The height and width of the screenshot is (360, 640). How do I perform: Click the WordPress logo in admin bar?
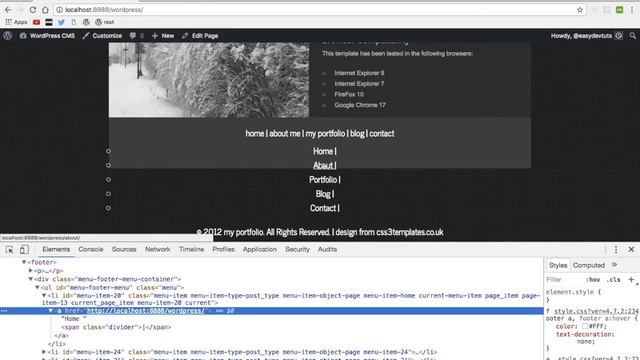pos(7,36)
